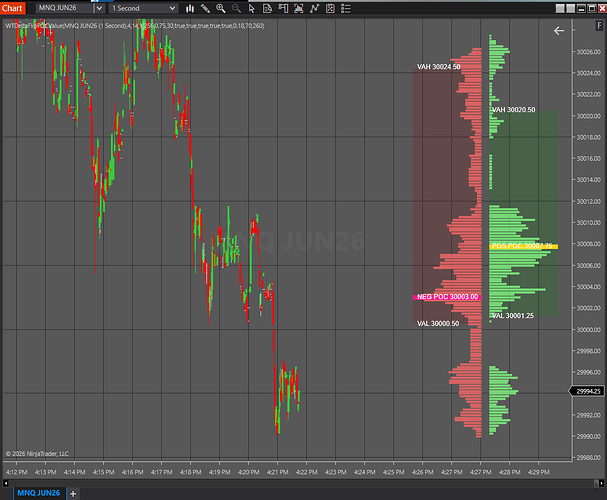Maximize the chart window

tap(592, 9)
